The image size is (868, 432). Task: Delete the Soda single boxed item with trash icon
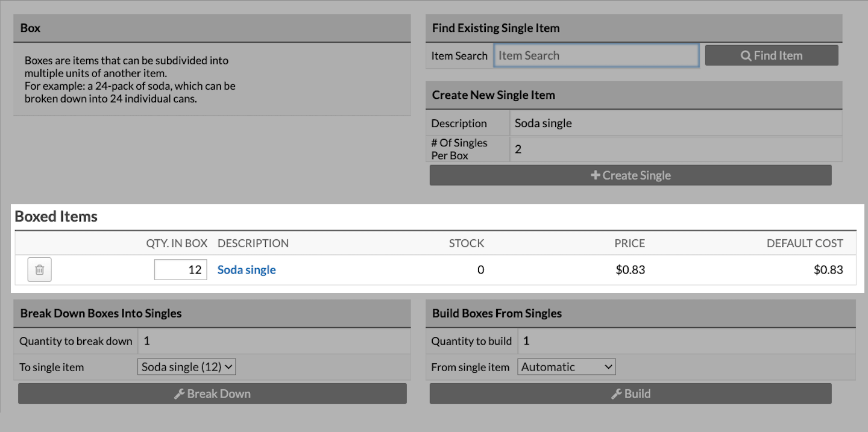[40, 270]
